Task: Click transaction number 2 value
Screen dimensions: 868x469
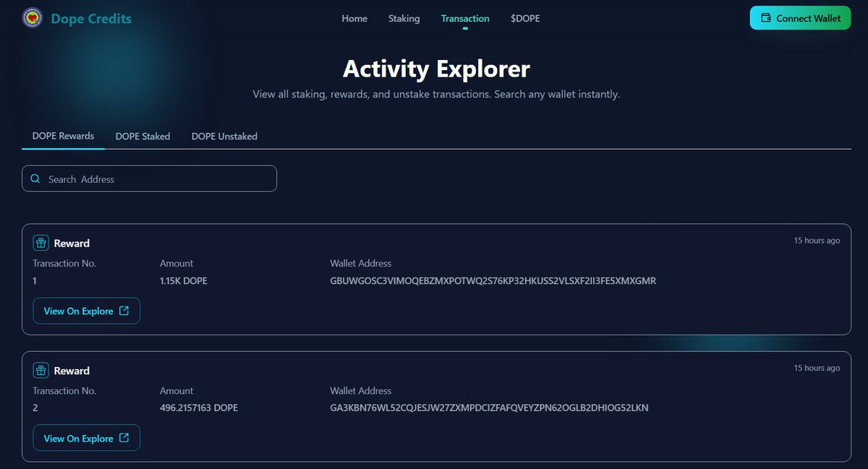Action: coord(35,408)
